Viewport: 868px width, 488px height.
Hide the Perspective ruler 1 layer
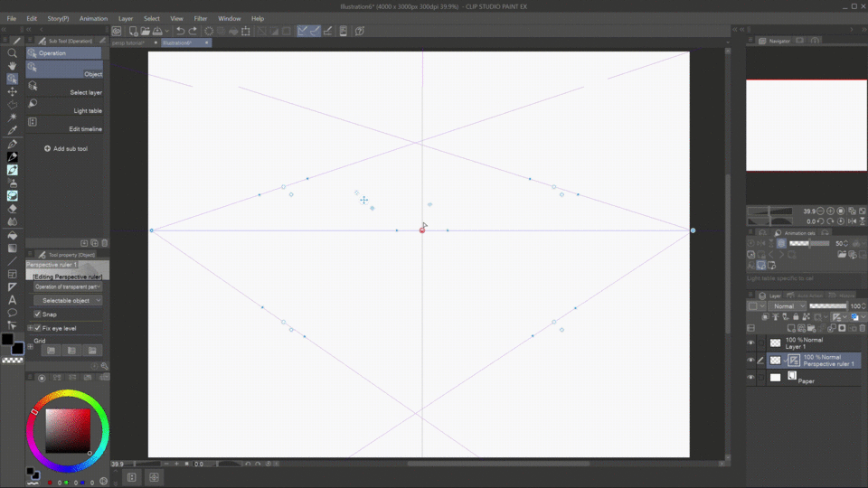[x=751, y=361]
